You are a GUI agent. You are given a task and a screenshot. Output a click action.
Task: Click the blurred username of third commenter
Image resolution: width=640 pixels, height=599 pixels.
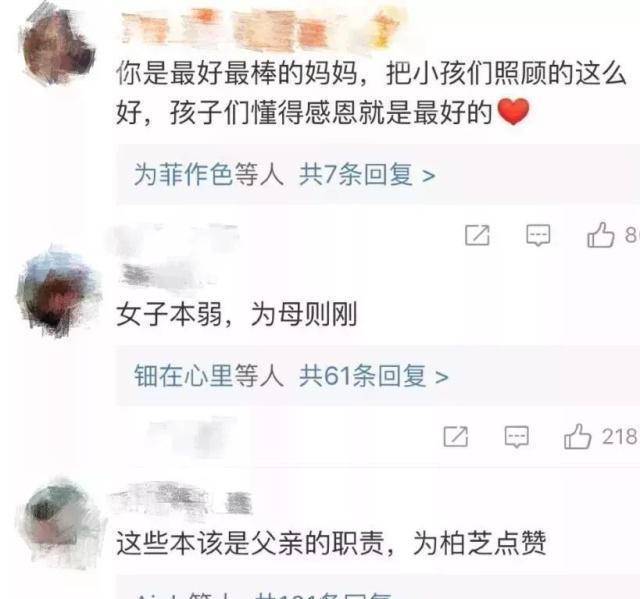point(182,500)
